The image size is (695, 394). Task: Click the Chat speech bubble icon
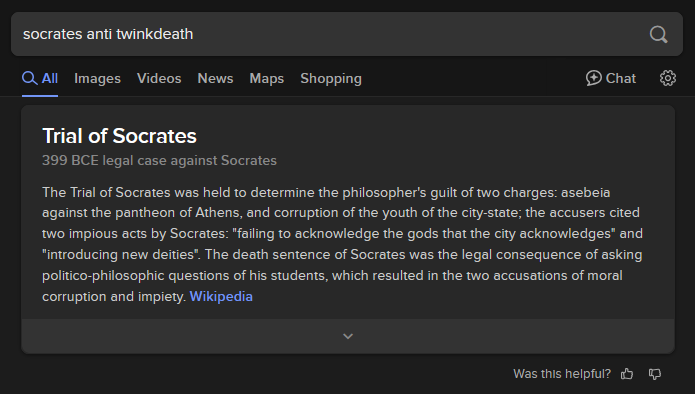(x=593, y=78)
